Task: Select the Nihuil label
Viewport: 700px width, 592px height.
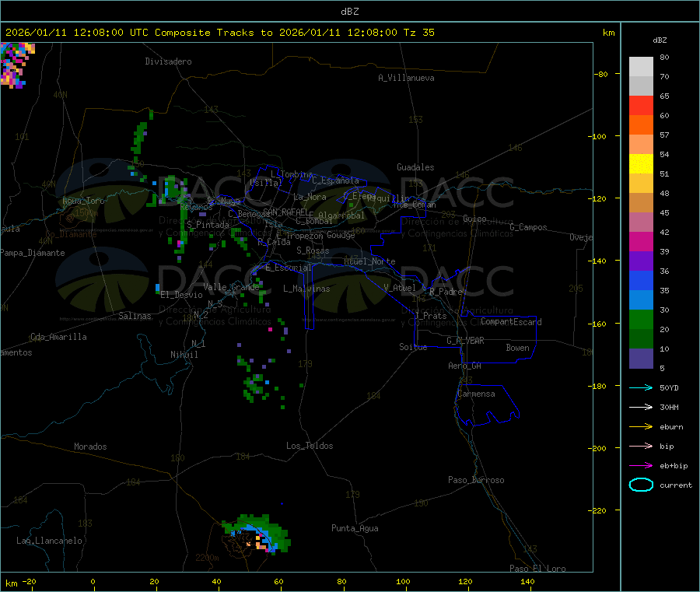Action: click(x=184, y=355)
